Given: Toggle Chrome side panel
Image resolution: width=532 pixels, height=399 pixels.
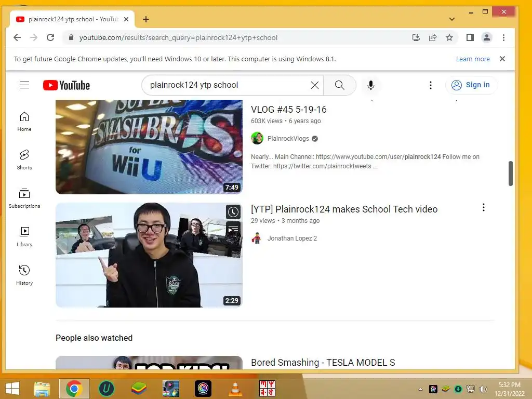Looking at the screenshot, I should point(470,37).
